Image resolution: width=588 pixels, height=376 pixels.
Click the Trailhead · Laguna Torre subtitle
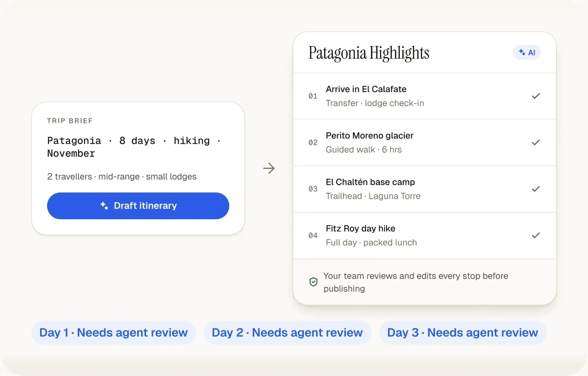pos(373,196)
